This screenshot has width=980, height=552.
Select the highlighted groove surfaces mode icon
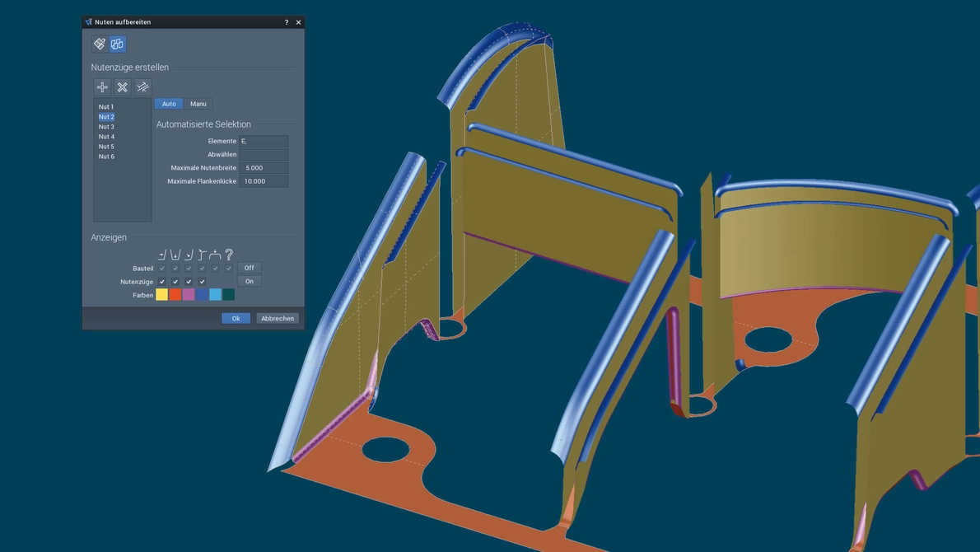[x=118, y=44]
